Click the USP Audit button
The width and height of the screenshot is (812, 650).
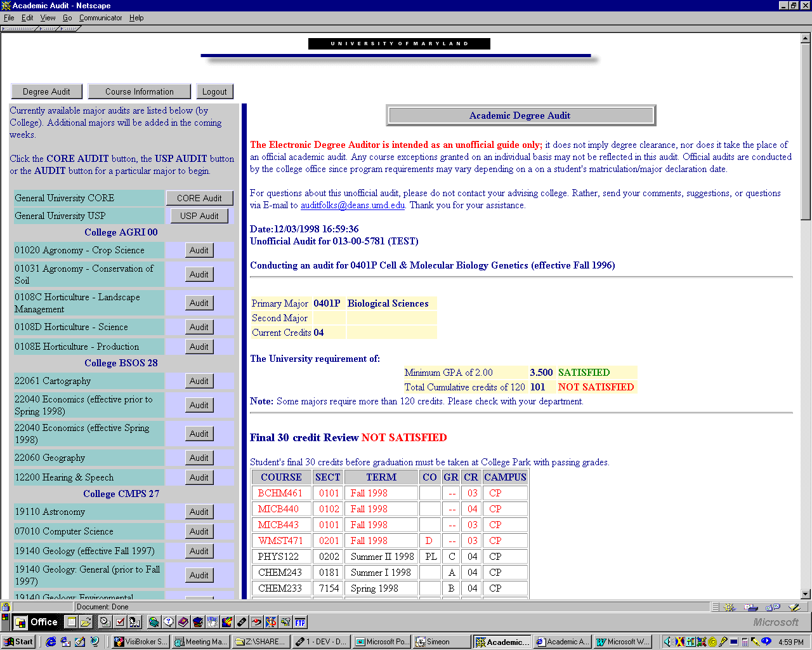coord(199,216)
